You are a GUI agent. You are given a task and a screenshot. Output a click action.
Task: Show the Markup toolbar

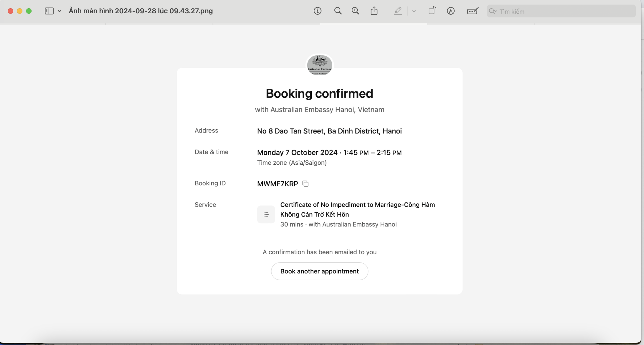point(451,11)
